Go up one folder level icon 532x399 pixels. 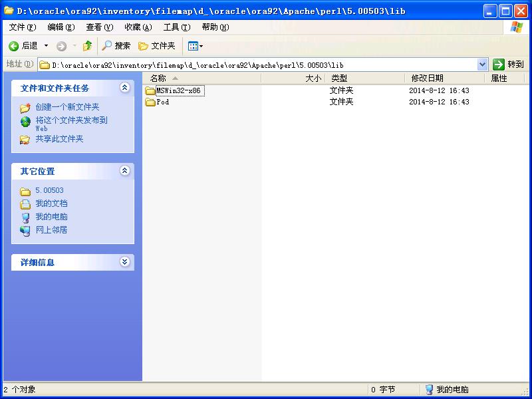pos(88,46)
